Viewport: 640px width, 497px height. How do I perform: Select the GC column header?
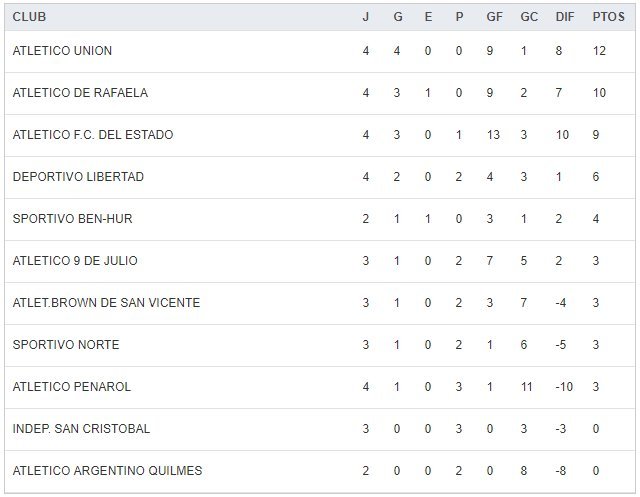528,17
